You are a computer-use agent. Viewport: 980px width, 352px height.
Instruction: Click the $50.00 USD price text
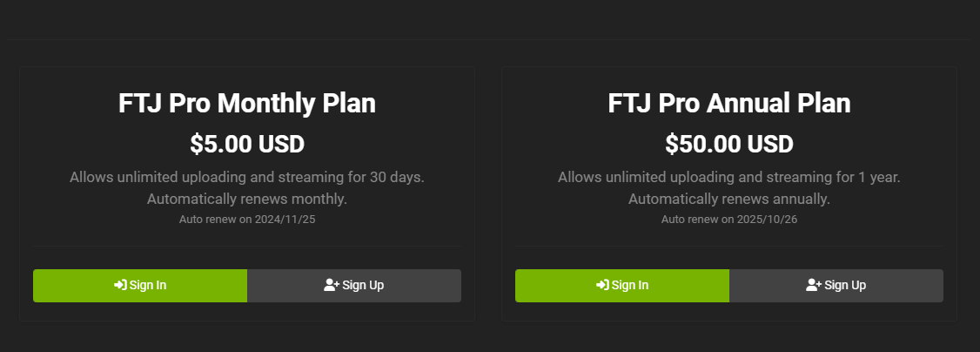[x=728, y=145]
